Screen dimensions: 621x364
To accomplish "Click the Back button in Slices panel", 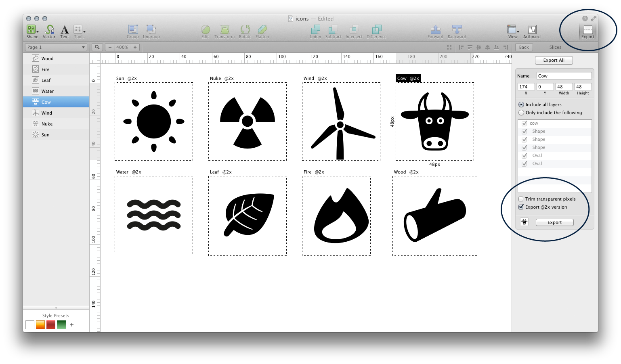I will pyautogui.click(x=524, y=47).
